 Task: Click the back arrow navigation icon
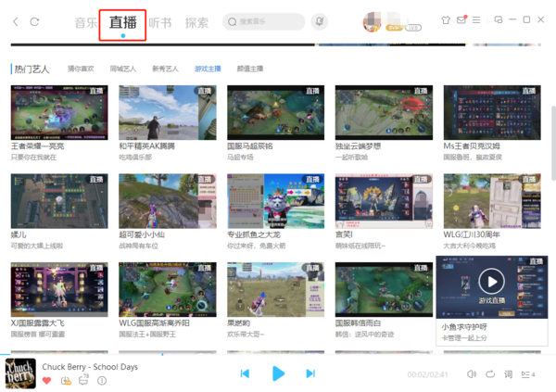coord(14,21)
